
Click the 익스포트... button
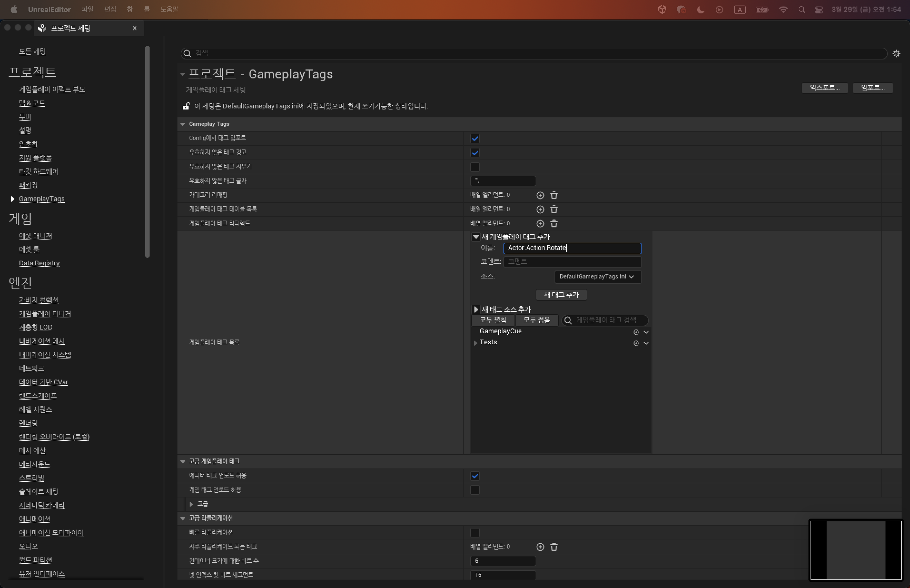[x=824, y=88]
